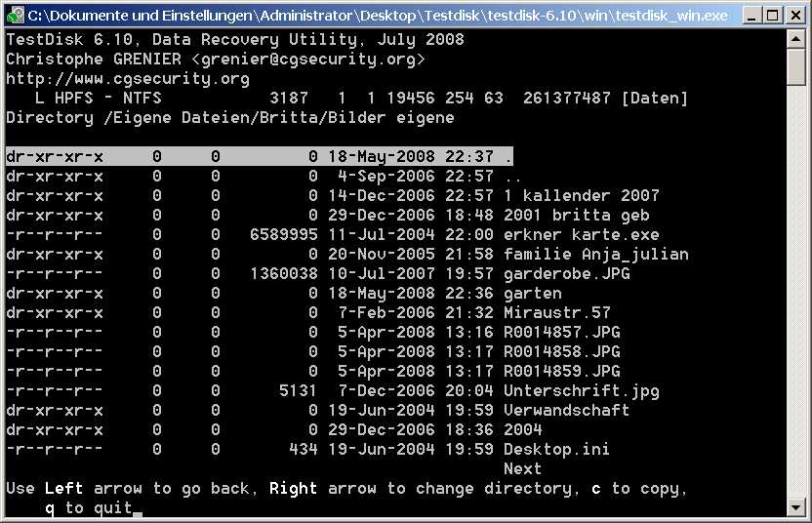Click the scrollbar down arrow
The image size is (812, 523).
[x=796, y=507]
